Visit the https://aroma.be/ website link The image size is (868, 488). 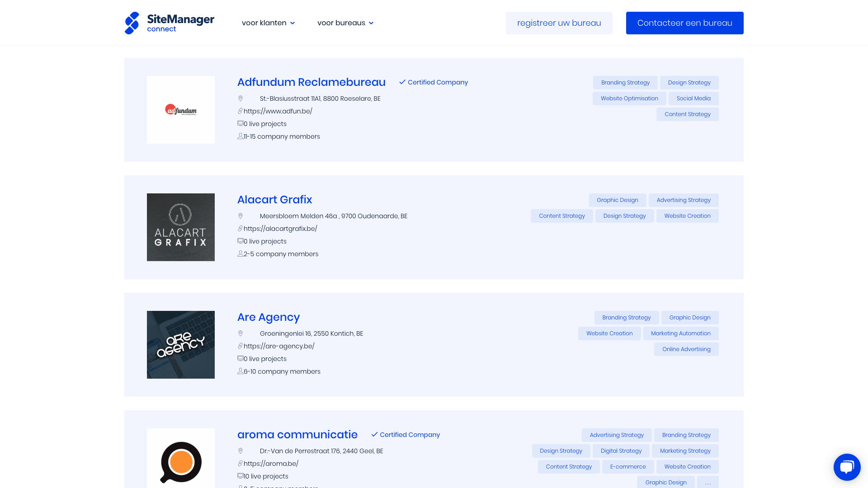click(271, 464)
